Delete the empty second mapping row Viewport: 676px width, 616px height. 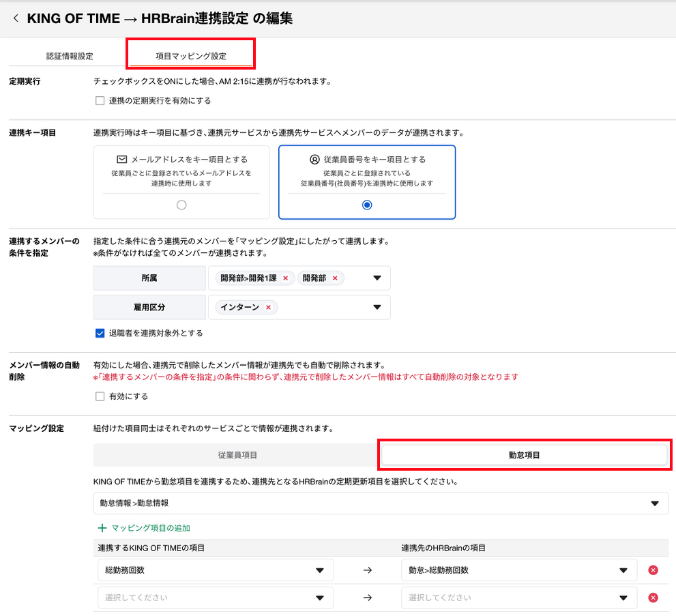653,598
